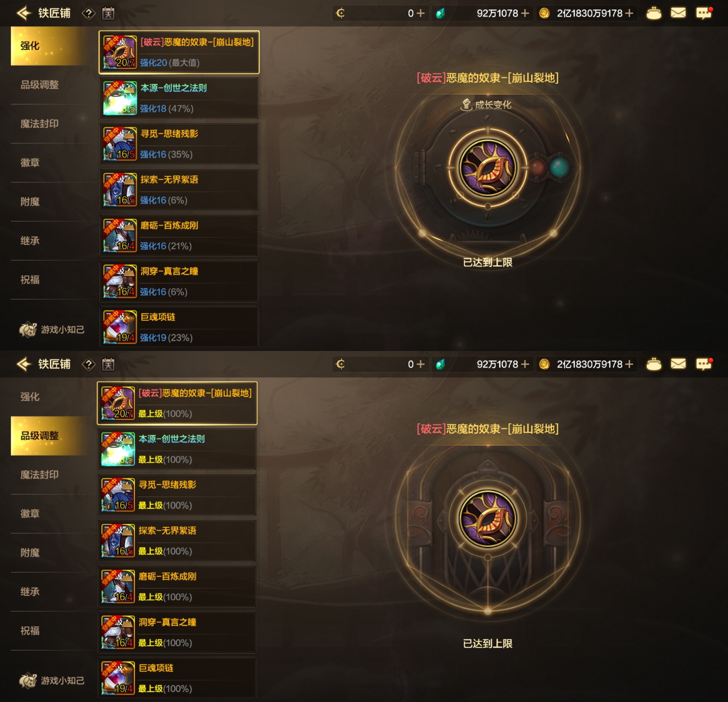The height and width of the screenshot is (702, 728).
Task: Choose 本源-创世之法则 entry with 强化18 (47%)
Action: 179,98
